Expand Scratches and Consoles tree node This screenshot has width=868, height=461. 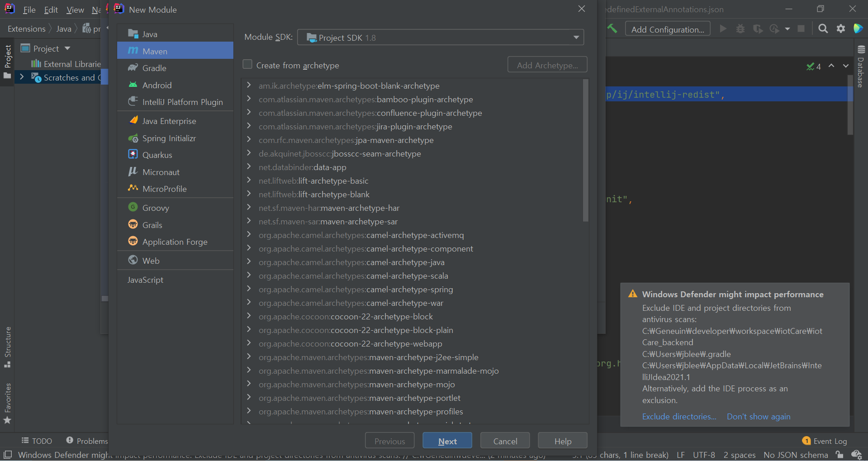coord(21,77)
